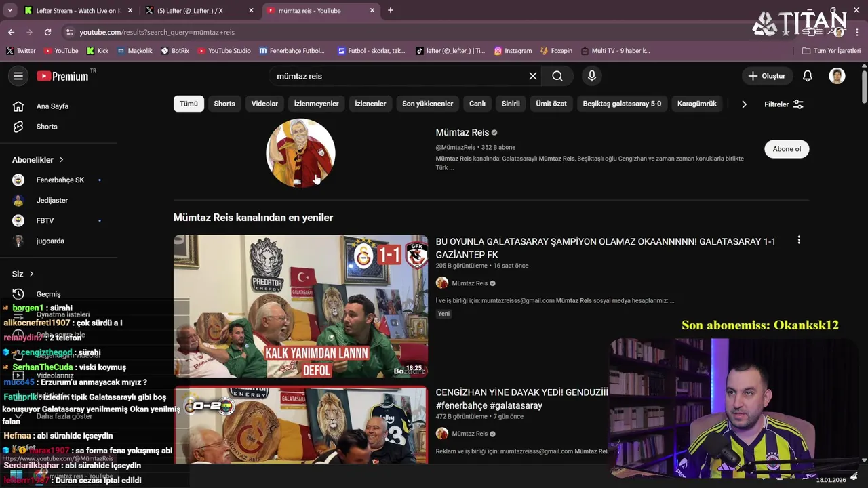The image size is (868, 488).
Task: Open tab search dropdown arrow
Action: click(x=9, y=10)
